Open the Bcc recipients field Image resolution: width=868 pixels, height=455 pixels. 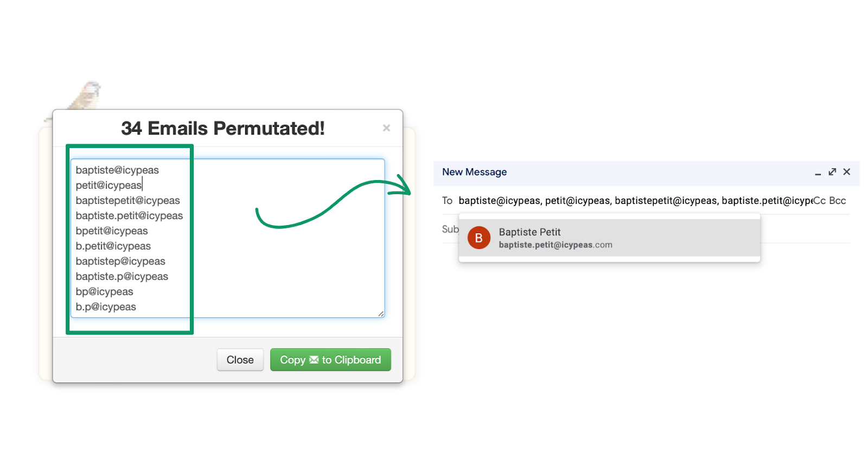click(838, 201)
